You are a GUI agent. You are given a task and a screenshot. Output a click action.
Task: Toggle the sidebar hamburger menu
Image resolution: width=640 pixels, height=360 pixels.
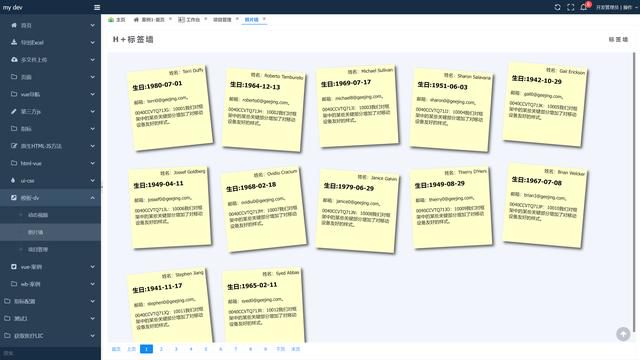point(97,7)
